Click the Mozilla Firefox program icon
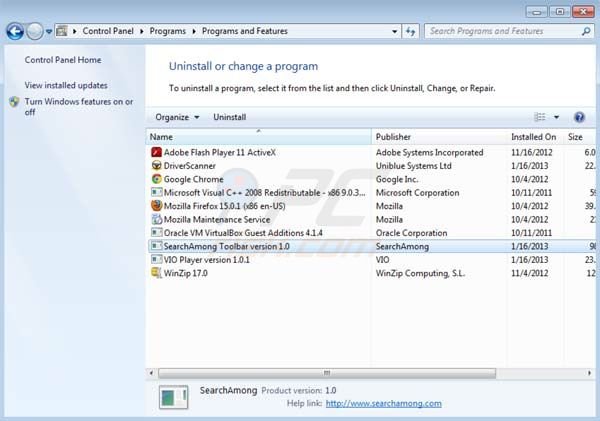Screen dimensions: 600x421 (x=156, y=206)
